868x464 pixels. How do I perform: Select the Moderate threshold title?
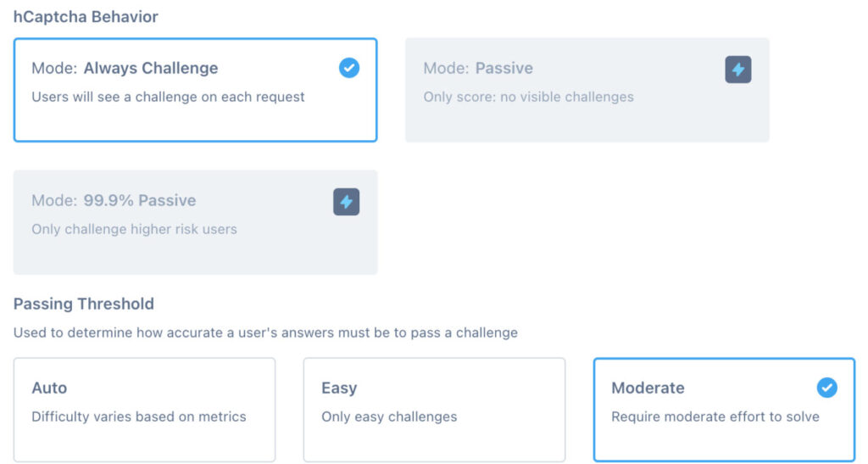(x=648, y=389)
